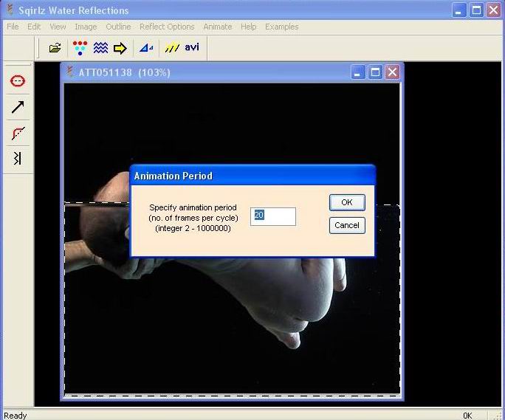Minimize the Sqirlz Water Reflections window
Screen dimensions: 505x420
click(459, 10)
